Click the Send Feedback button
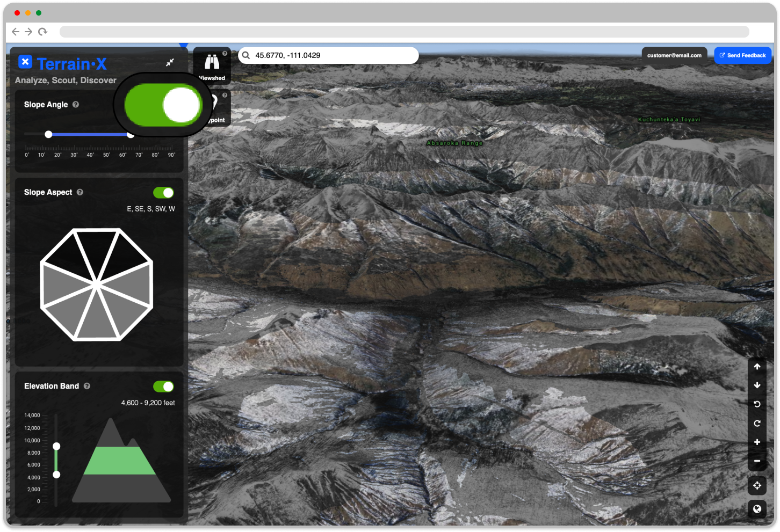Image resolution: width=780 pixels, height=532 pixels. [x=742, y=55]
